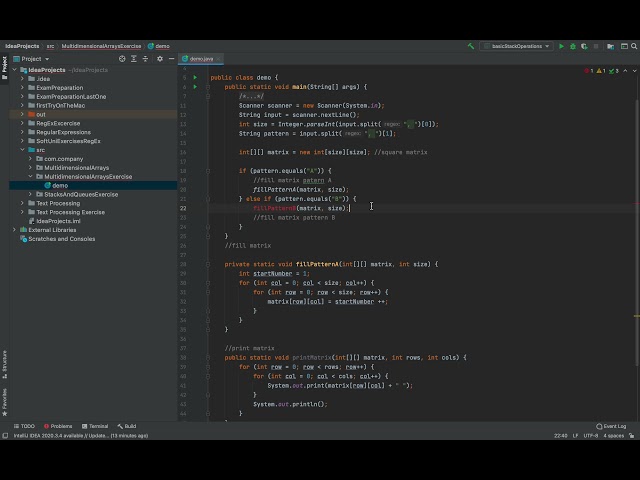Image resolution: width=640 pixels, height=480 pixels.
Task: Open the TODO tool window
Action: [x=24, y=426]
